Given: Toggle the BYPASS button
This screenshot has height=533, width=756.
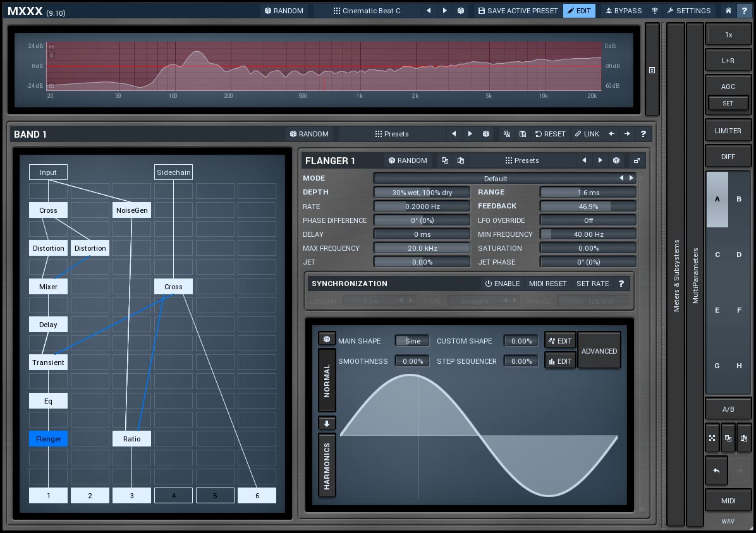Looking at the screenshot, I should coord(623,11).
